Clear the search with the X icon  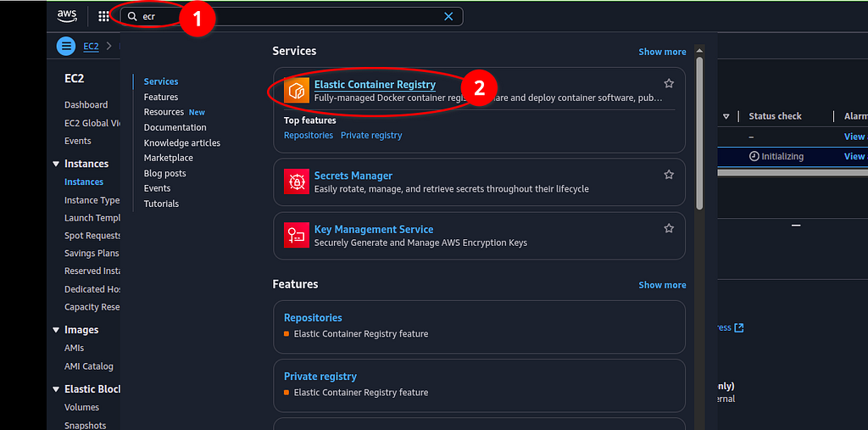(448, 17)
